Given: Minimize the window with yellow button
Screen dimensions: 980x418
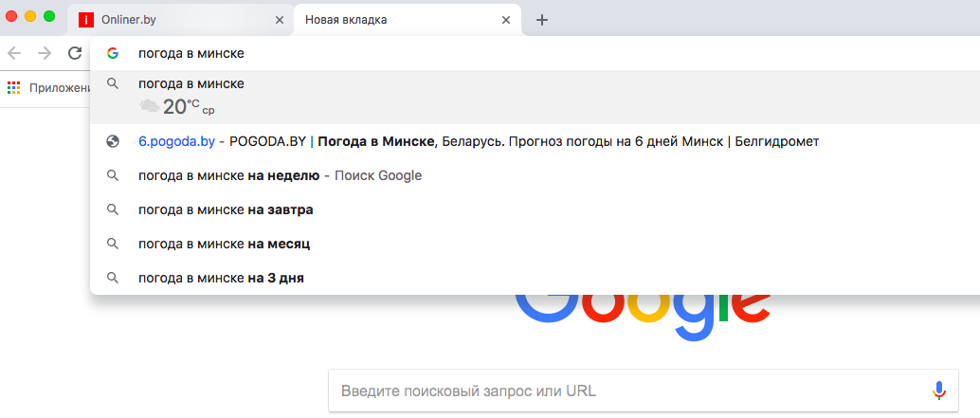Looking at the screenshot, I should click(x=30, y=16).
